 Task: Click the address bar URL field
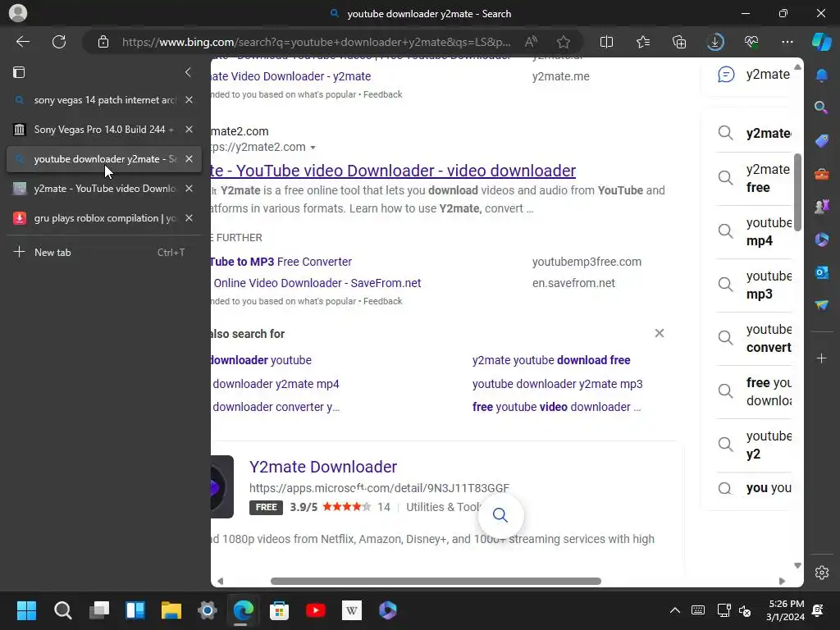[316, 42]
